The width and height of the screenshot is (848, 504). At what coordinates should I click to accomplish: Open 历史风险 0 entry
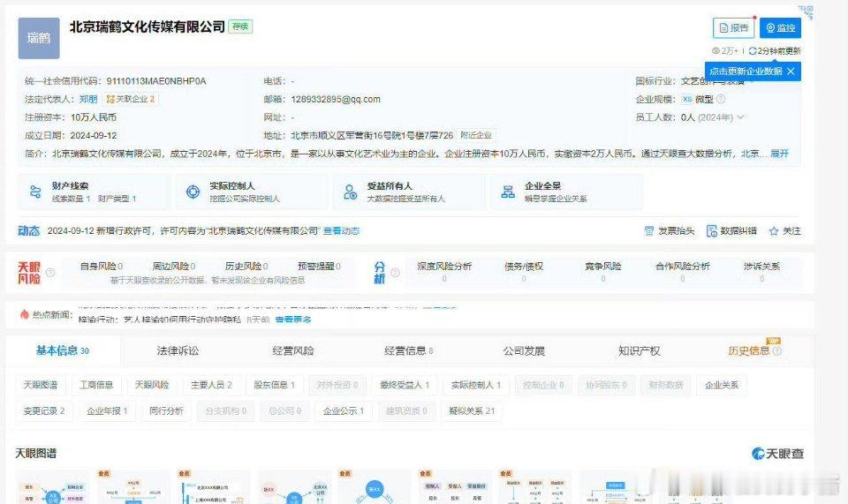click(246, 267)
